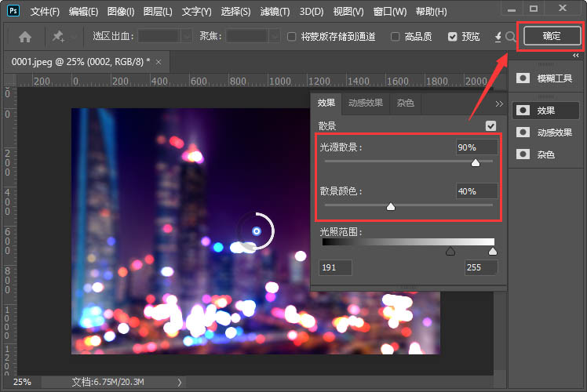Click the Home icon in options bar

[25, 37]
